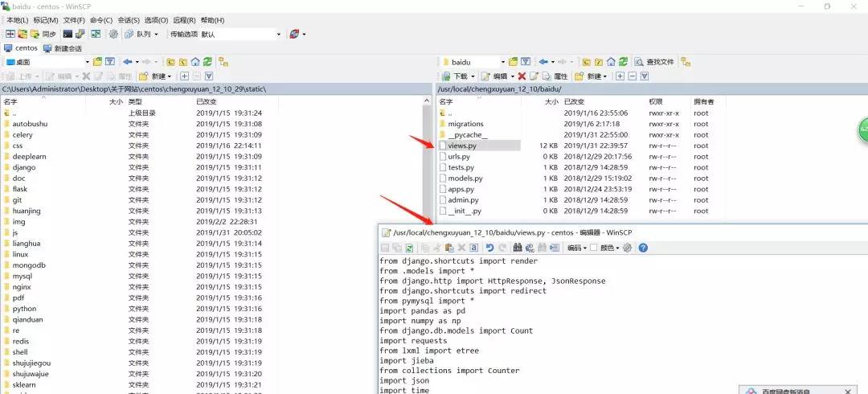This screenshot has height=394, width=868.
Task: Select the django folder in local panel
Action: click(x=24, y=167)
